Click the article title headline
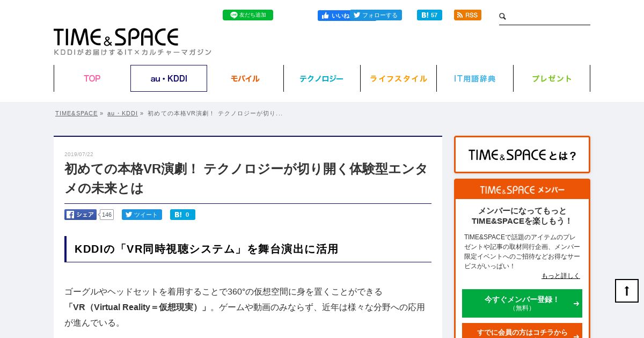This screenshot has height=338, width=644. 246,179
